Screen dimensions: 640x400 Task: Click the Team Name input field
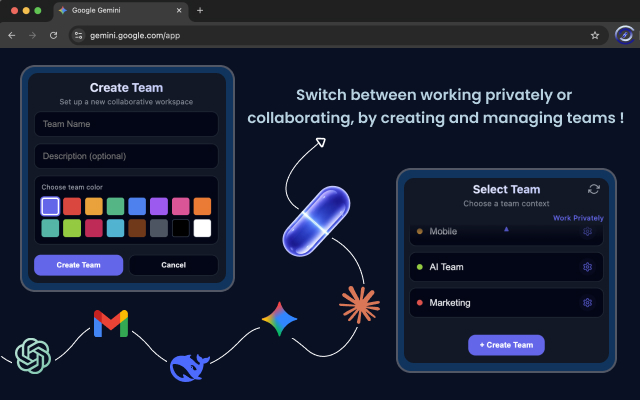click(x=126, y=124)
